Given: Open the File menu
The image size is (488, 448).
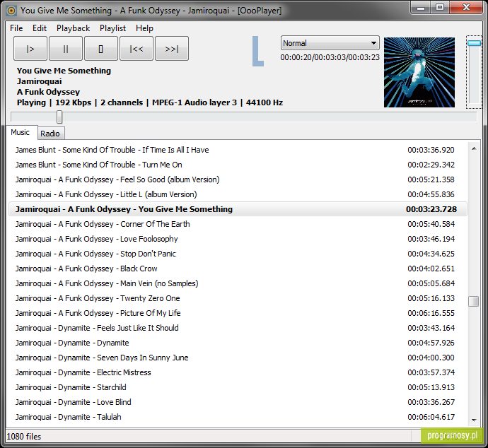Looking at the screenshot, I should tap(16, 28).
